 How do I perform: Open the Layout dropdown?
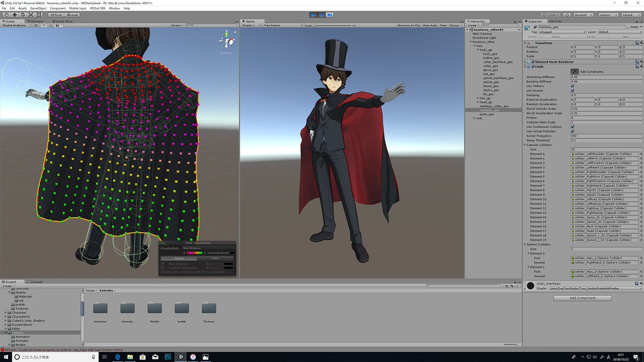point(632,15)
